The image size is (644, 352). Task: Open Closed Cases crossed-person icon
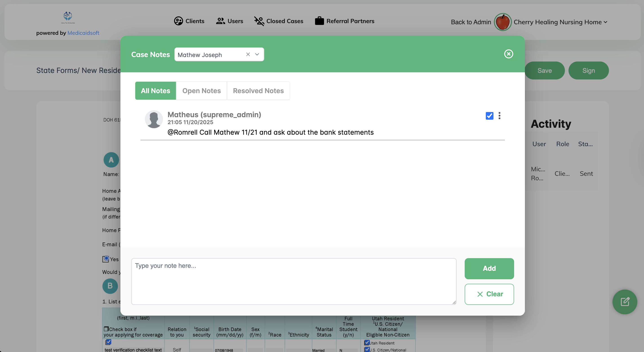click(x=259, y=21)
